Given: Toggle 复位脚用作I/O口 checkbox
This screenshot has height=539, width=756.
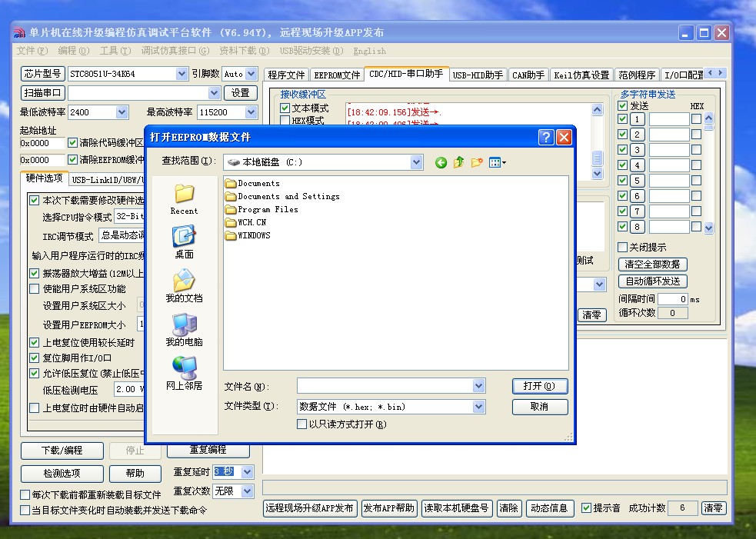Looking at the screenshot, I should [35, 358].
